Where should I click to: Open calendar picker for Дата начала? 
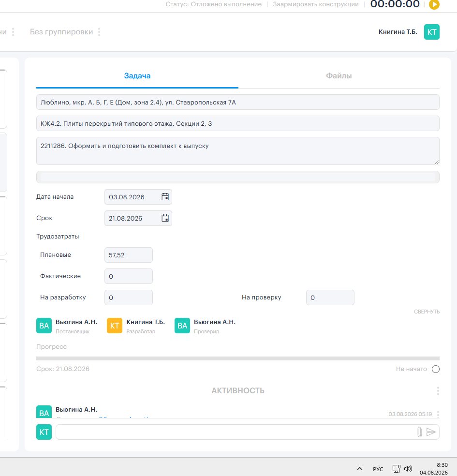[165, 197]
